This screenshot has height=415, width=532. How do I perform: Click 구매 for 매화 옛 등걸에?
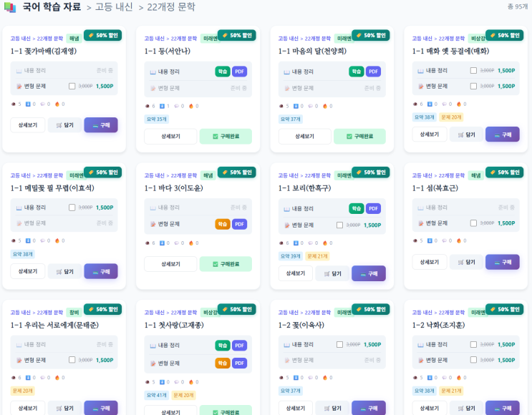503,135
